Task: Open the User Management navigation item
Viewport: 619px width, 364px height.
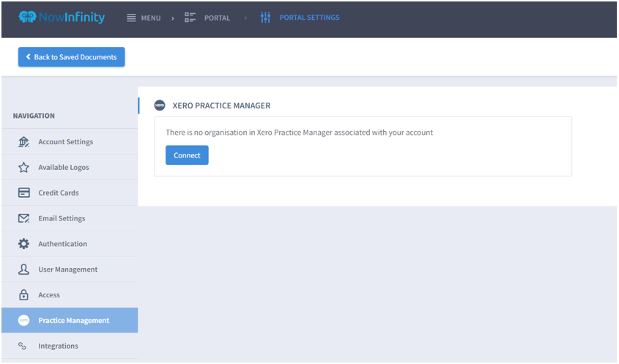Action: pos(67,270)
